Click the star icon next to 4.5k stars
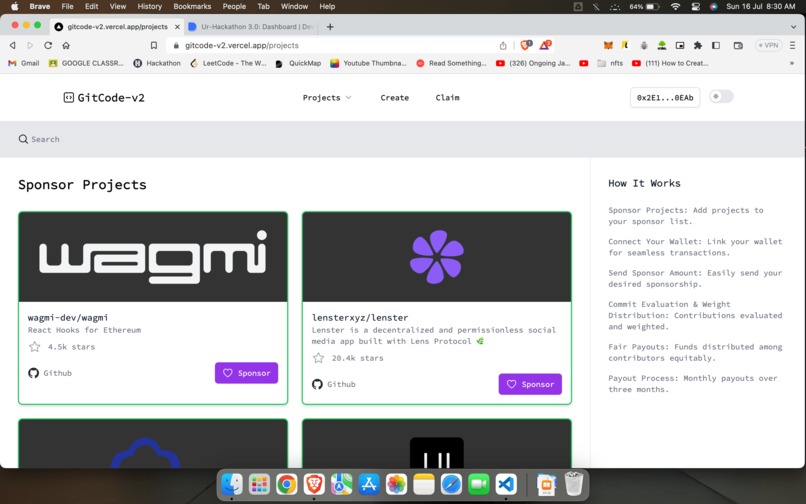 click(x=34, y=347)
